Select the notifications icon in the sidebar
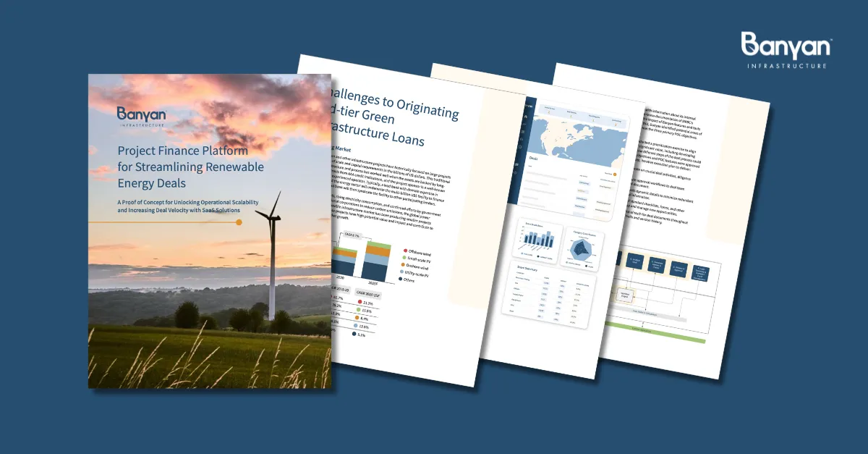Viewport: 868px width, 454px height. [521, 139]
